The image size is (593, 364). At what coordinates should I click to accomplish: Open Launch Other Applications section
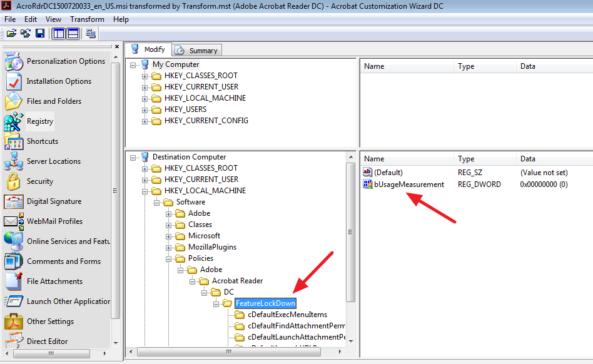pos(68,301)
